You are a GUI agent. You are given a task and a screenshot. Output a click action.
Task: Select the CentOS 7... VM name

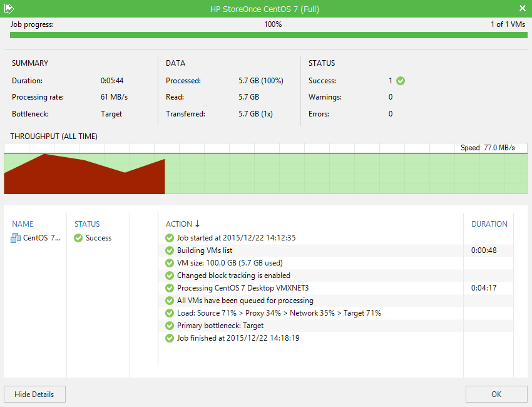point(42,238)
